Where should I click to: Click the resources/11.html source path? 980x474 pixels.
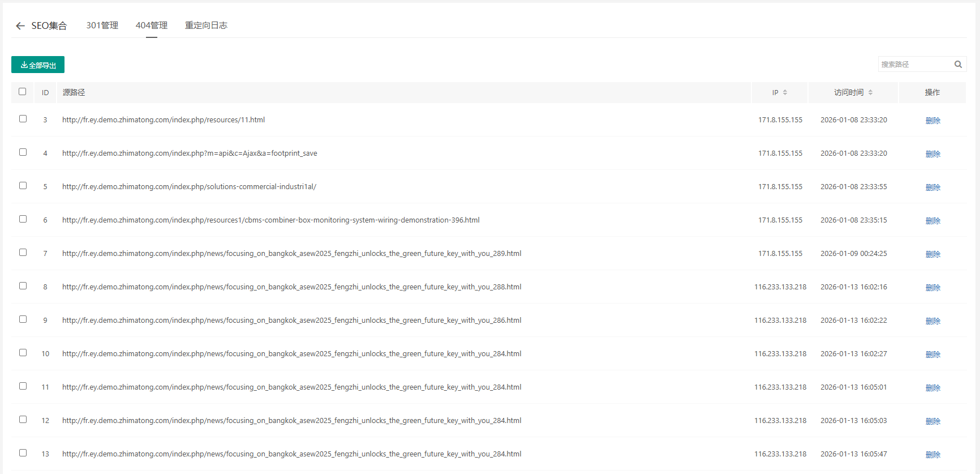[164, 120]
